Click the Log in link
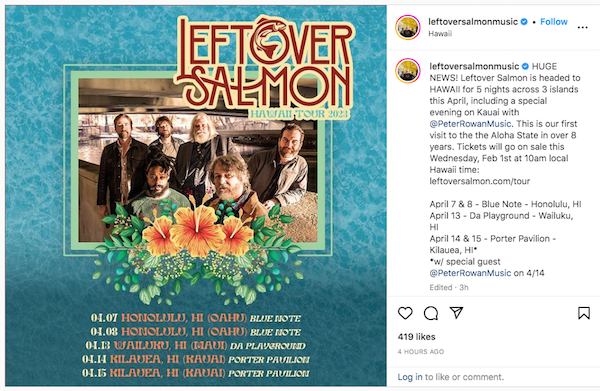This screenshot has height=391, width=600. click(410, 377)
